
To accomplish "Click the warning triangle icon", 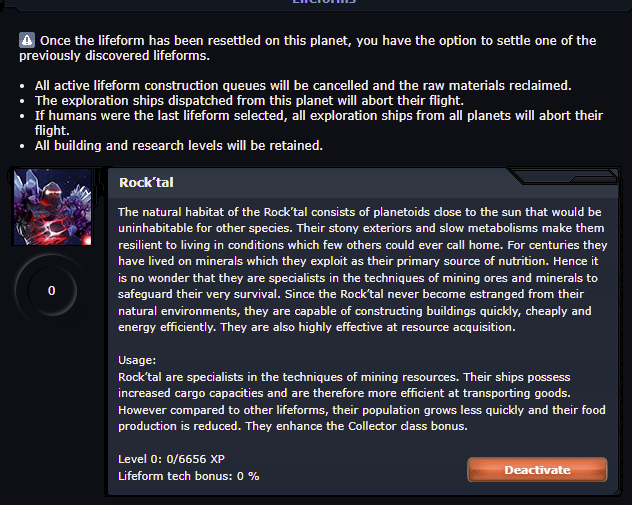I will (27, 41).
